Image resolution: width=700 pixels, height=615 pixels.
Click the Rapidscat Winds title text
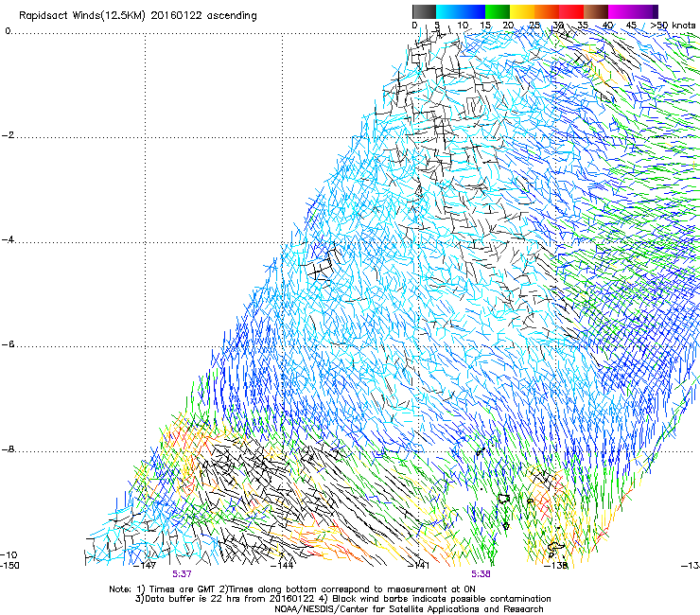pyautogui.click(x=138, y=16)
